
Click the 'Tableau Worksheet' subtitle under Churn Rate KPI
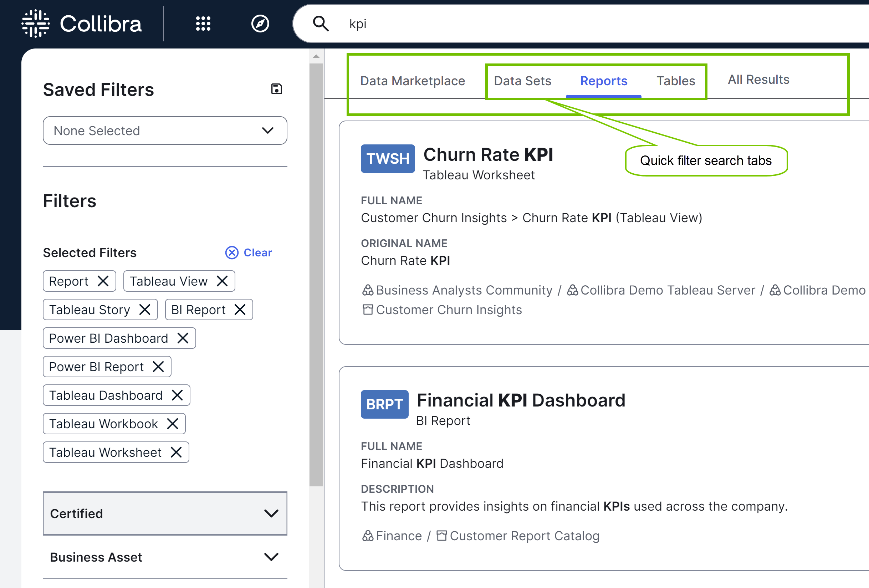478,175
